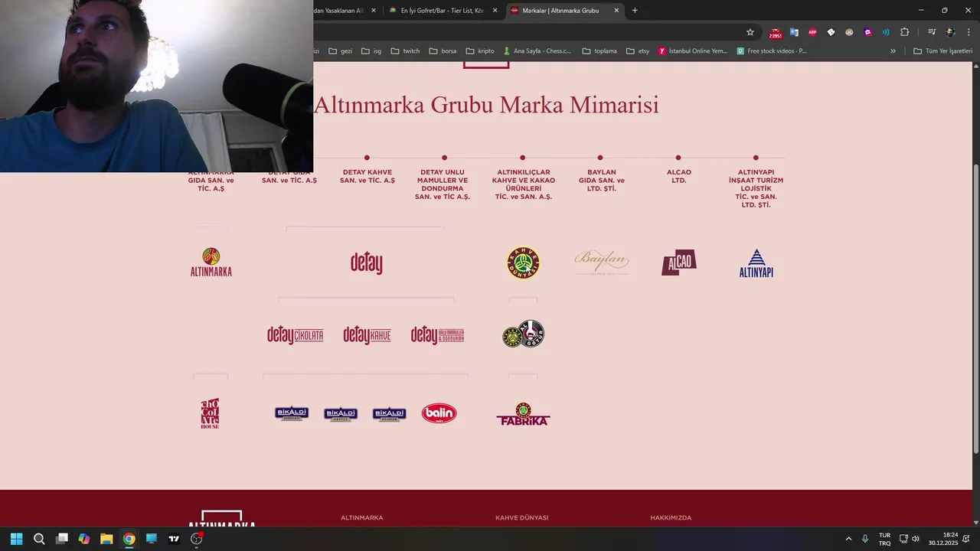
Task: Open the isg bookmark folder
Action: pyautogui.click(x=371, y=51)
